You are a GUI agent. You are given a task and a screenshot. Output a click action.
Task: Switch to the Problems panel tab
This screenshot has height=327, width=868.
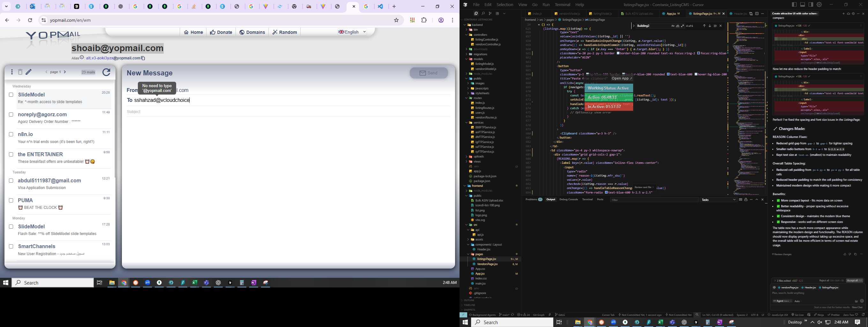click(534, 200)
